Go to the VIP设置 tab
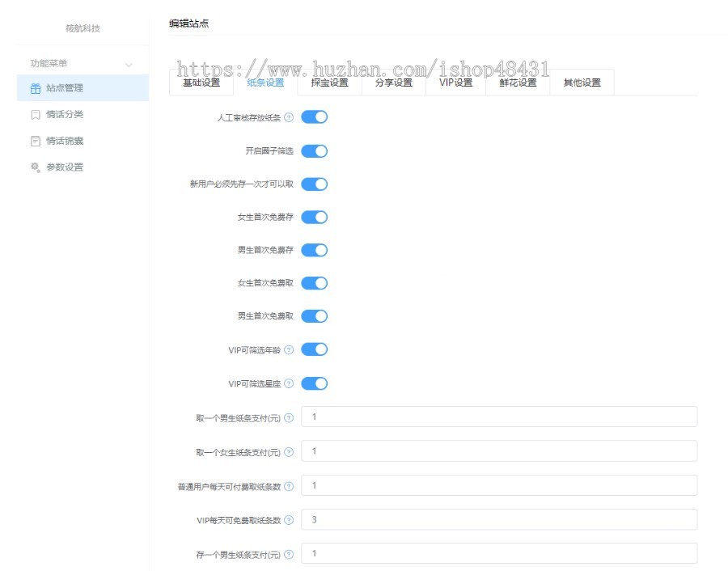The width and height of the screenshot is (728, 571). coord(455,82)
